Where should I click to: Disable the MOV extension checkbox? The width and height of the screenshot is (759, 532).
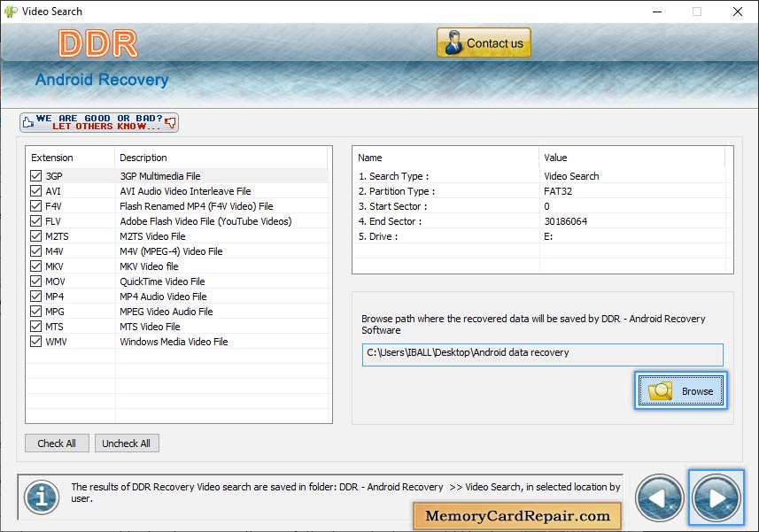pos(35,281)
